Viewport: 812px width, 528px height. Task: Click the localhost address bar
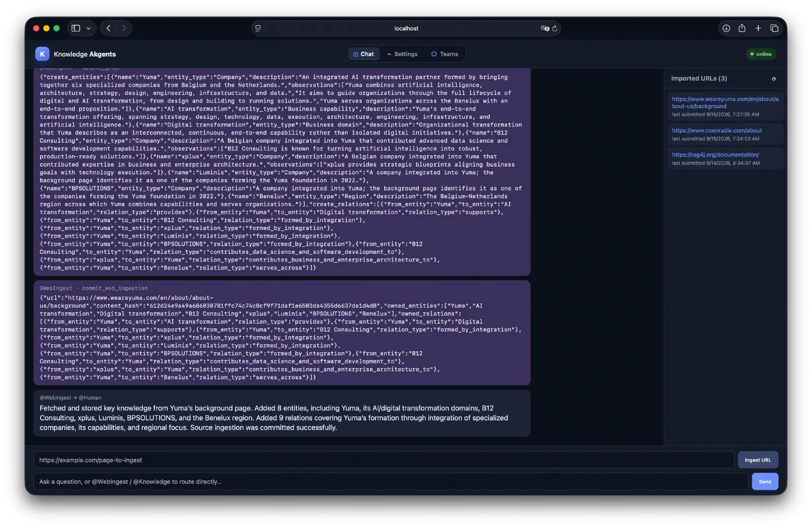pos(406,28)
